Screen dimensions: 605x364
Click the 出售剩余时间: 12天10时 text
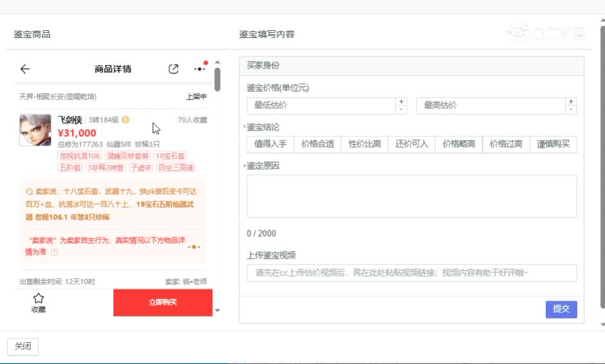click(57, 282)
